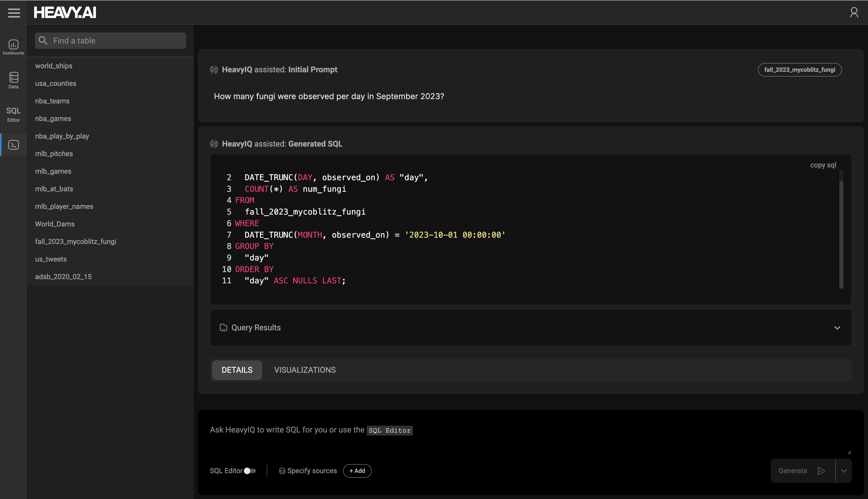Click the HeavyIQ brain icon beside Generated SQL
868x499 pixels.
coord(214,144)
